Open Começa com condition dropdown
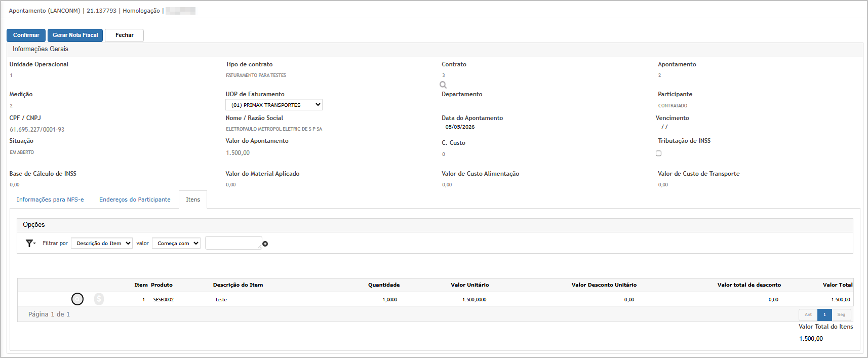 click(176, 244)
